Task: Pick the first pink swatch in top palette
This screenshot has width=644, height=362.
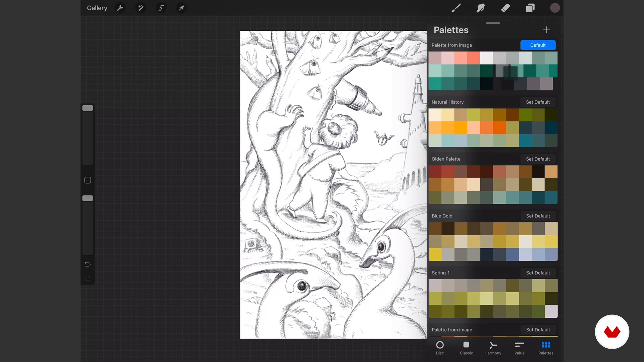Action: [435, 58]
